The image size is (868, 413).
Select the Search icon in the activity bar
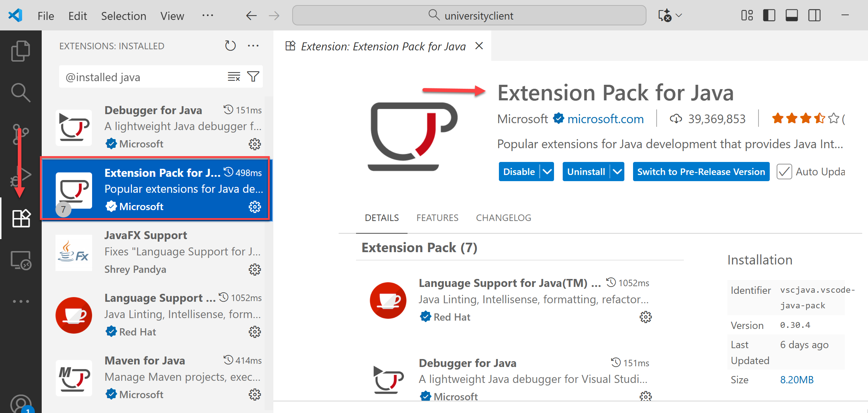click(21, 92)
